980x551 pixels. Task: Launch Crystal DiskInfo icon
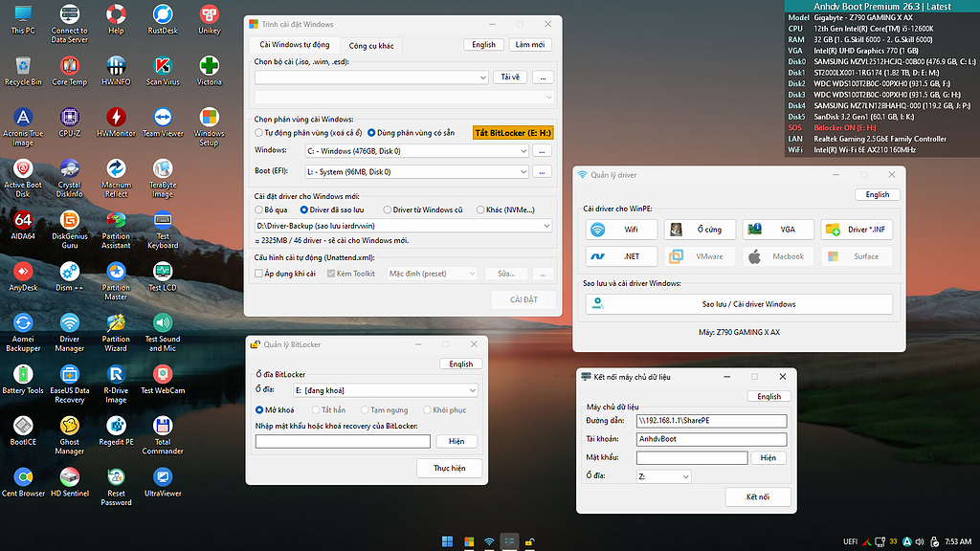(x=69, y=178)
